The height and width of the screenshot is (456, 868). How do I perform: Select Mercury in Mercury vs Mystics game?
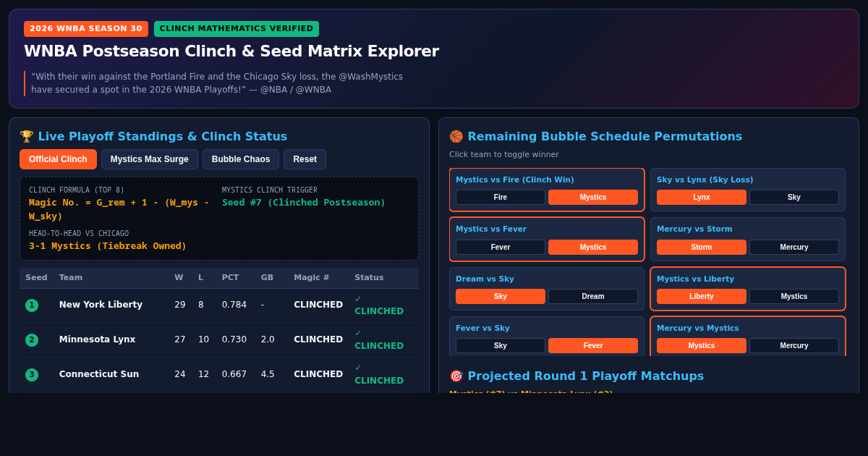tap(794, 345)
